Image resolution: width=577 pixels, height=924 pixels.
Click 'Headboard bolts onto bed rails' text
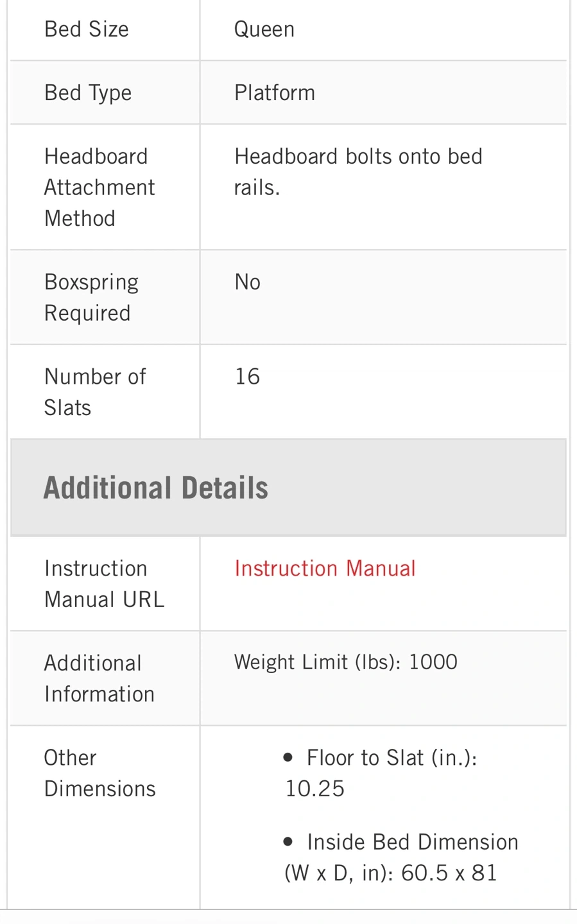[x=357, y=171]
